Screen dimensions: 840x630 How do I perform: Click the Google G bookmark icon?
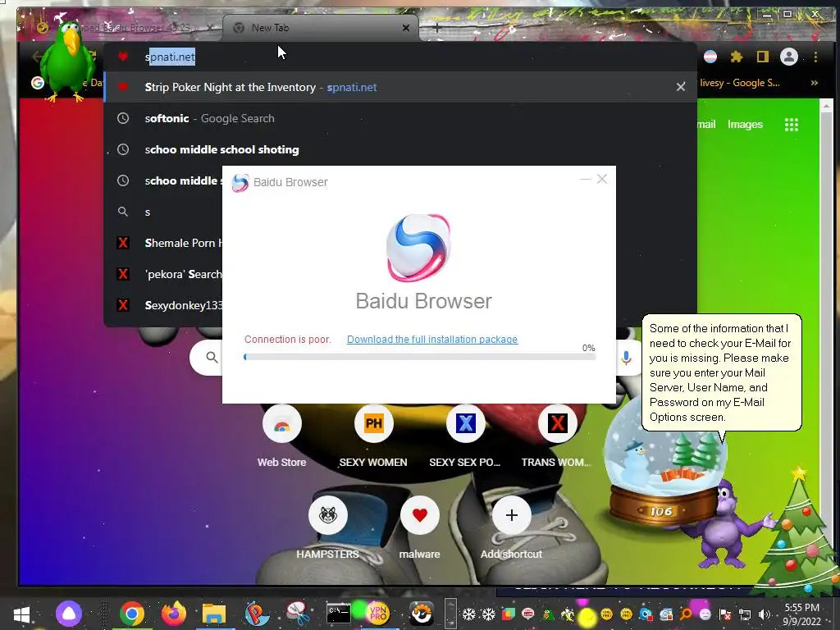click(x=38, y=83)
